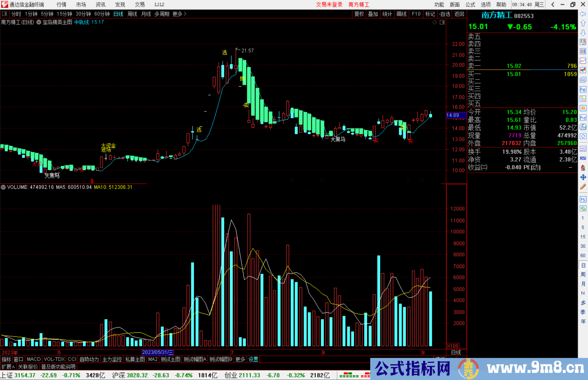The width and height of the screenshot is (588, 380).
Task: Click the red line trend chart icon
Action: coord(583,60)
